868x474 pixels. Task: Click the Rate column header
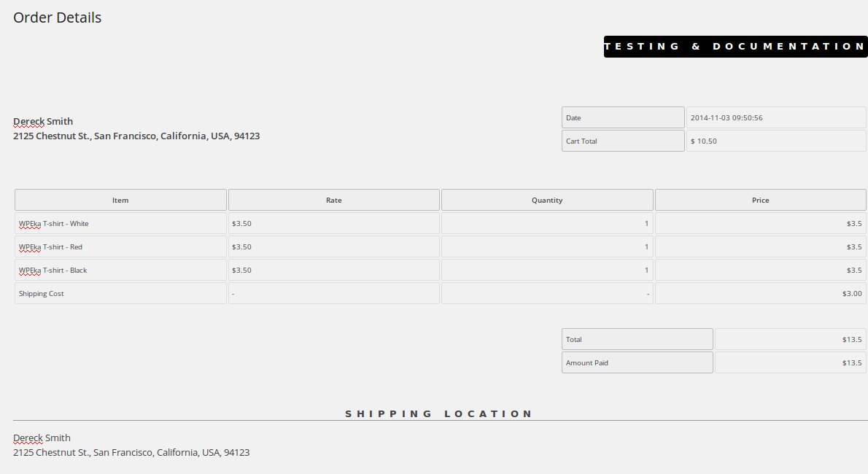click(334, 200)
